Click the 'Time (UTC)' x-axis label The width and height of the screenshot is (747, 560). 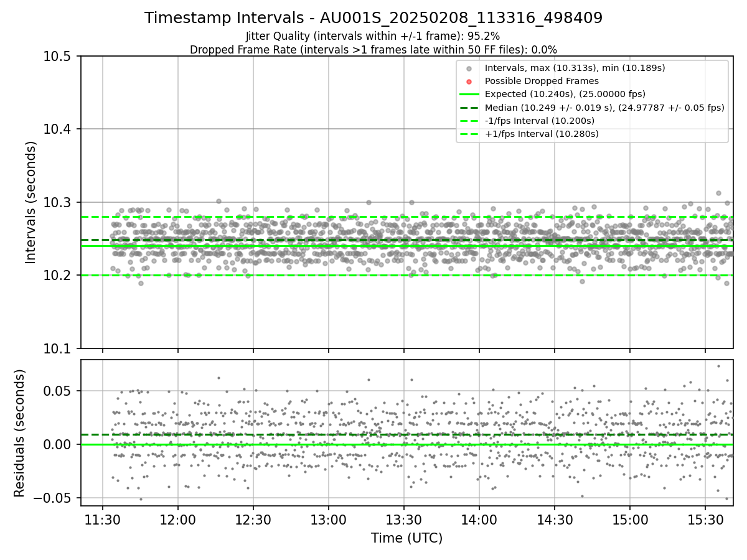[406, 538]
